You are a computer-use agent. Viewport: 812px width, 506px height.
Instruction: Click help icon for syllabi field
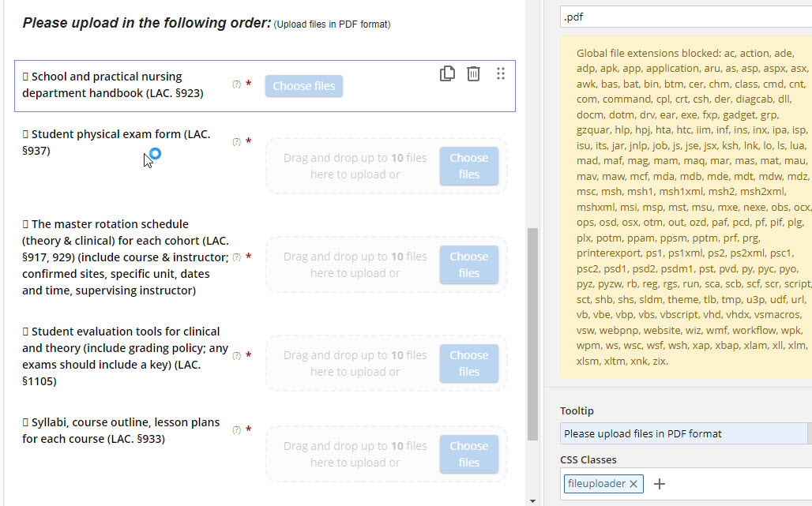point(236,430)
